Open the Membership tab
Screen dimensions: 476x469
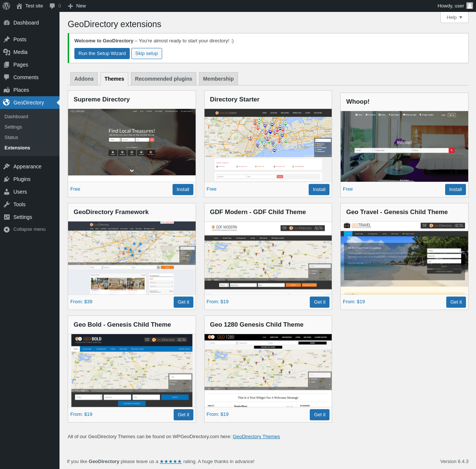point(218,79)
